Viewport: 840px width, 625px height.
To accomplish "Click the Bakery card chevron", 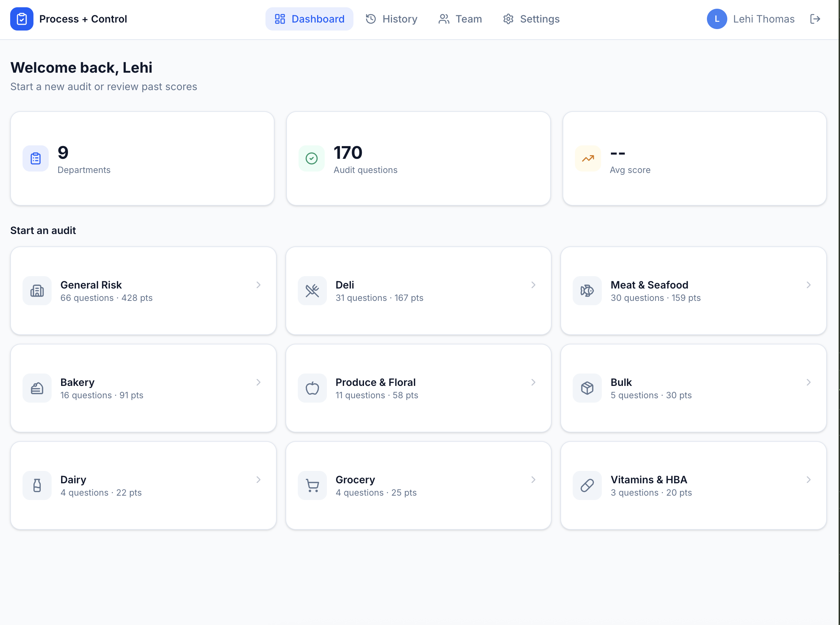I will pyautogui.click(x=258, y=383).
